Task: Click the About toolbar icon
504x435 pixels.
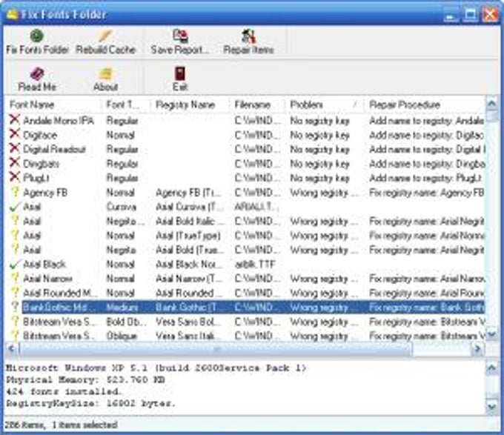Action: click(x=105, y=73)
